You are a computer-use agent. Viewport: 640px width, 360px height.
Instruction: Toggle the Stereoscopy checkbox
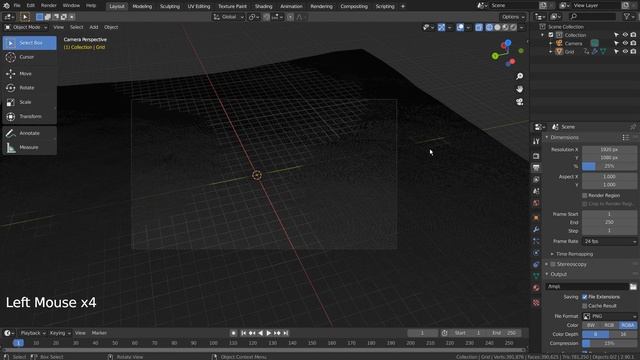click(x=553, y=264)
